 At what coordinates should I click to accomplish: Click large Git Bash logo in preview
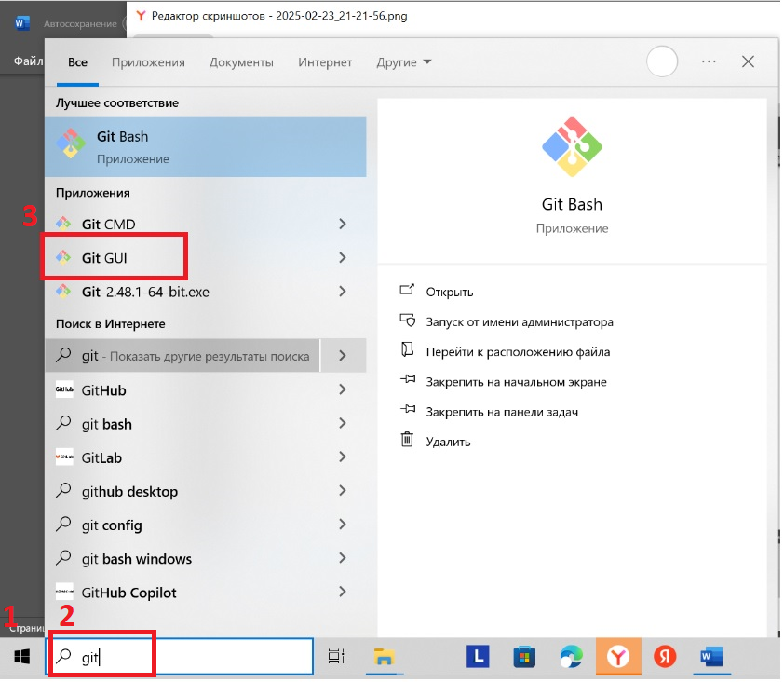pos(572,147)
